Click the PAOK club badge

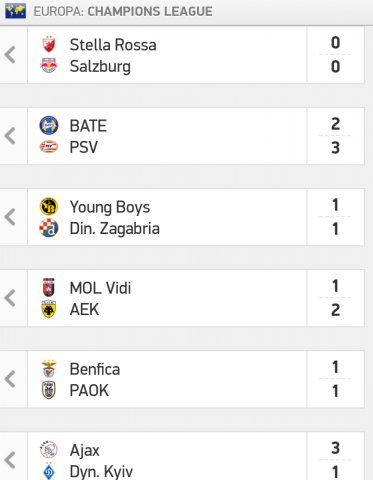click(49, 390)
